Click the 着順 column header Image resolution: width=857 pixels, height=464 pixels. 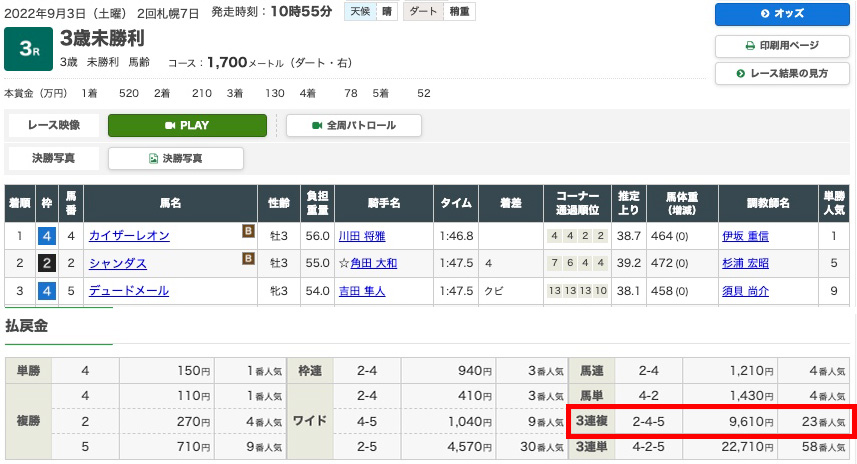click(x=20, y=203)
